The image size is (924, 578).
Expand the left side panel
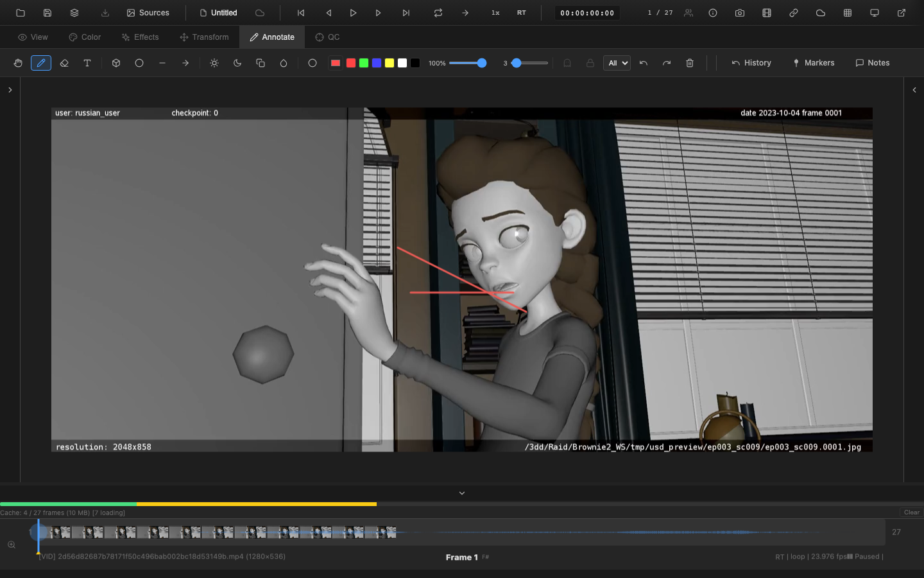click(10, 90)
